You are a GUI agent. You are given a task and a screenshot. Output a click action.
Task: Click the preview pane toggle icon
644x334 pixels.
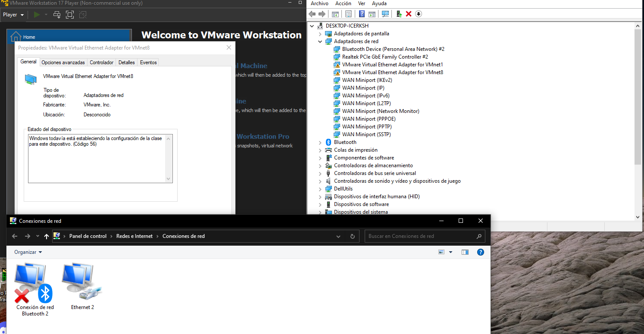click(x=465, y=252)
